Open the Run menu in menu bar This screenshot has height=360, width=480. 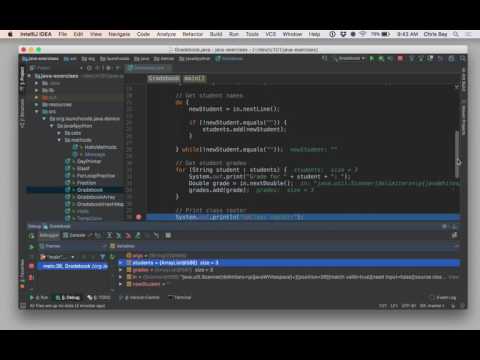[x=234, y=34]
